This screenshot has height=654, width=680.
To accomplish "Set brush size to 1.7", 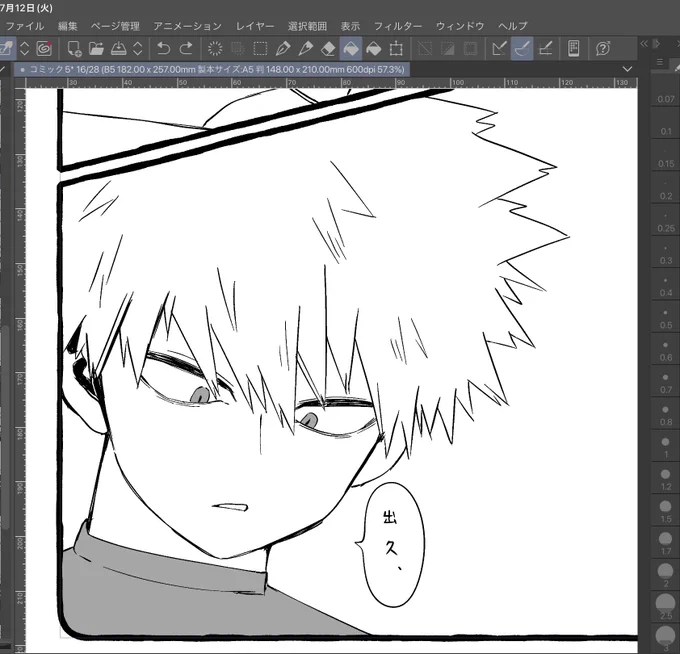I will point(666,543).
